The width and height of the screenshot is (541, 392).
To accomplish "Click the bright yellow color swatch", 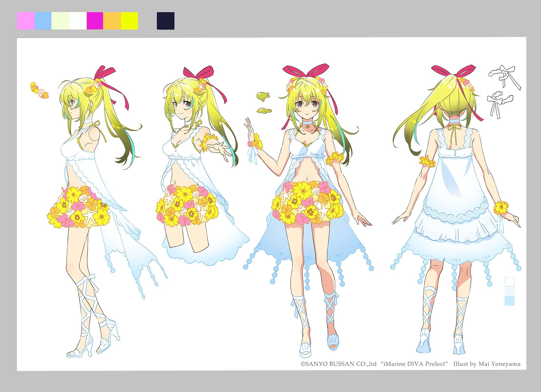I will (129, 21).
